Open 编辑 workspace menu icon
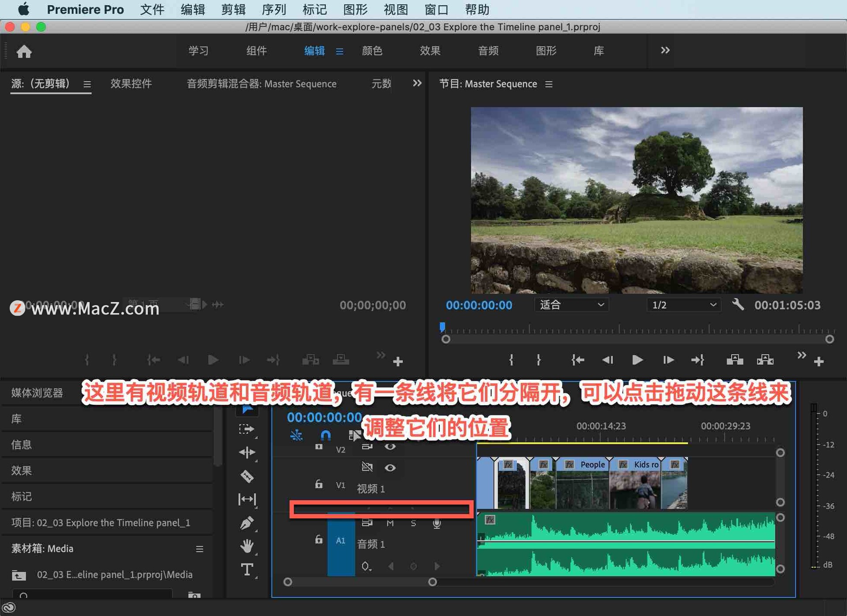847x616 pixels. click(339, 51)
